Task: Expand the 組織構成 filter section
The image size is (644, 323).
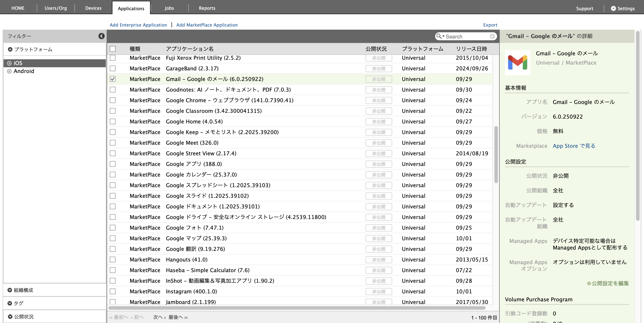Action: coord(10,290)
